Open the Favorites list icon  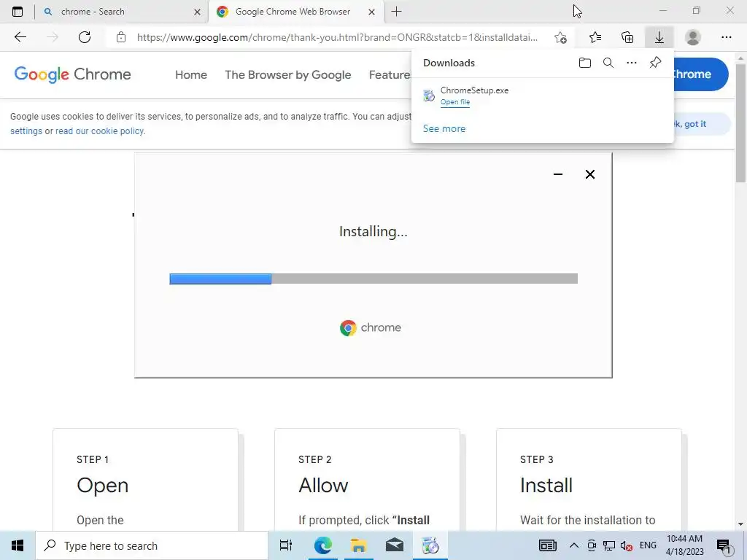[x=595, y=37]
